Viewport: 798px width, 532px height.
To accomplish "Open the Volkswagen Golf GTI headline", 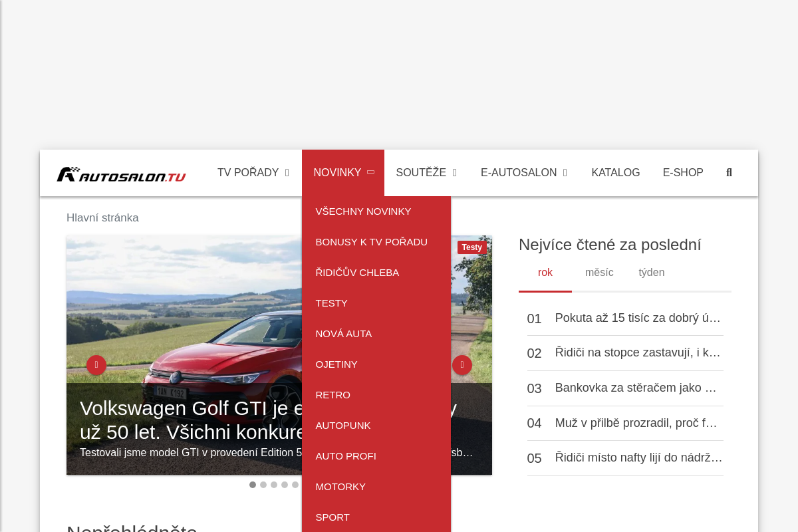I will [191, 420].
